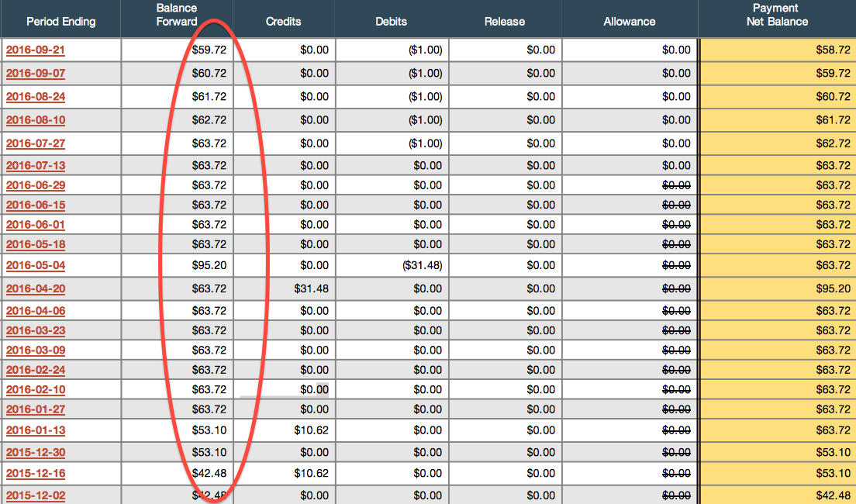Image resolution: width=856 pixels, height=504 pixels.
Task: Select the $61.72 net balance for 2016-08-10
Action: (833, 120)
